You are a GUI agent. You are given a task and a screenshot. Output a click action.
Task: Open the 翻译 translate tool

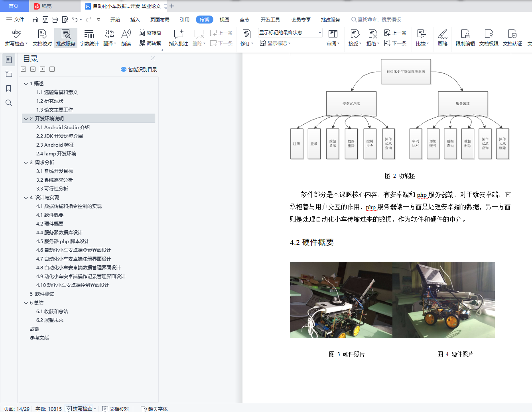click(110, 38)
